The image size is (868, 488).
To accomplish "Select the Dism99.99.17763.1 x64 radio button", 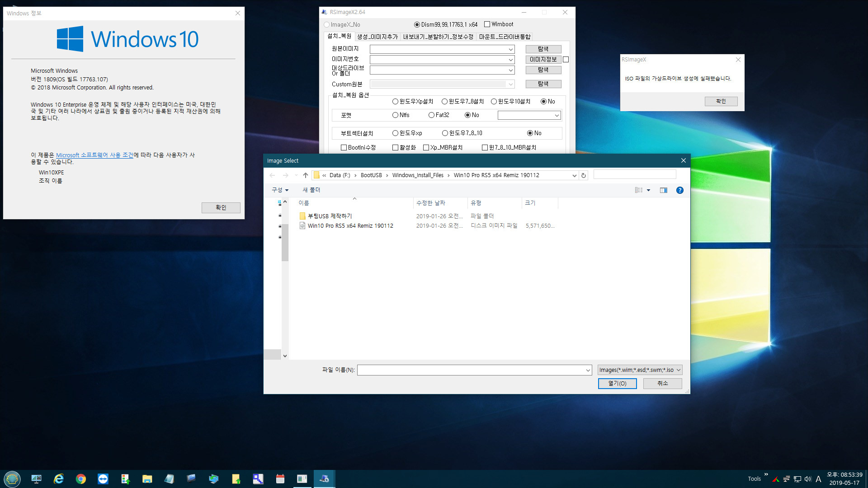I will click(x=446, y=24).
